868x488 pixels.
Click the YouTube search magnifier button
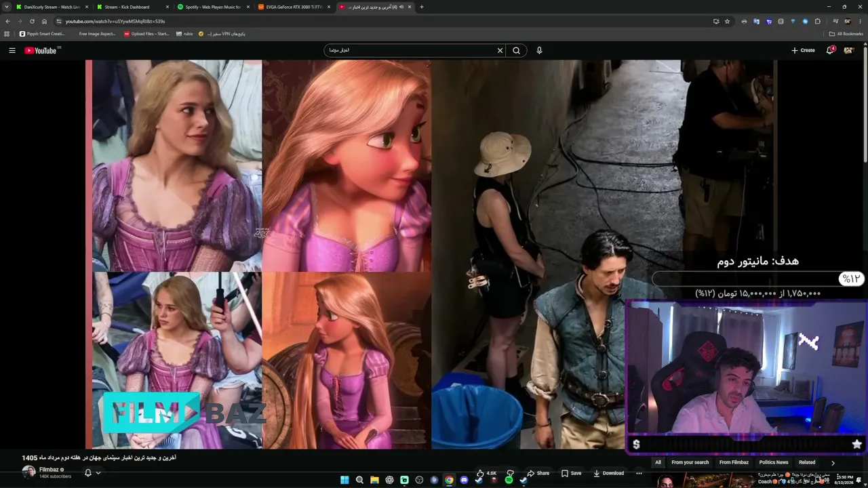(517, 50)
